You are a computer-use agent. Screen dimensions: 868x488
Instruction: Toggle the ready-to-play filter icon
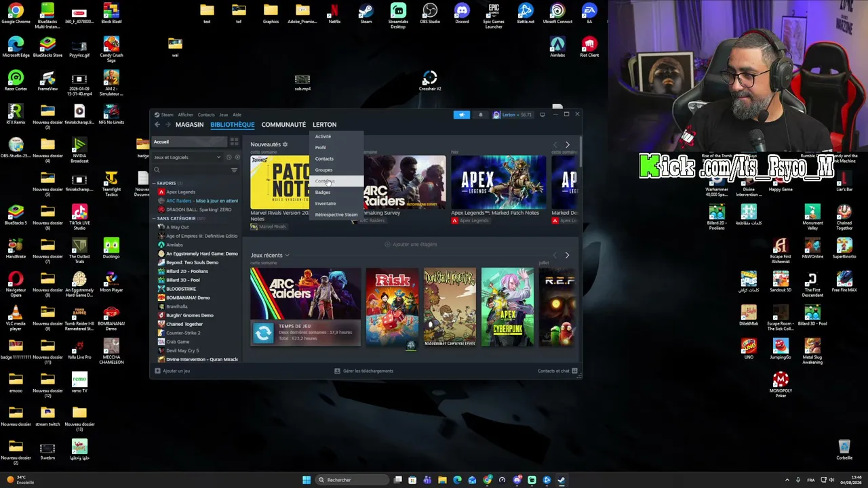(x=237, y=157)
